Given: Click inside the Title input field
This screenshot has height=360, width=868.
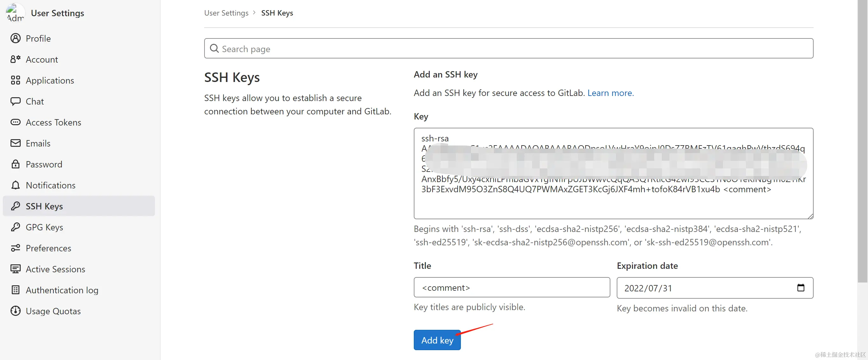Looking at the screenshot, I should point(511,288).
